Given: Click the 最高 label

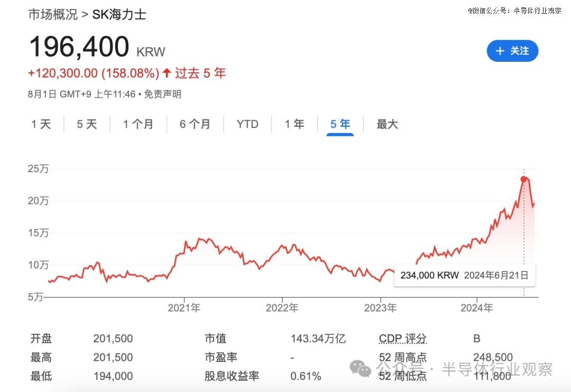Looking at the screenshot, I should [41, 358].
